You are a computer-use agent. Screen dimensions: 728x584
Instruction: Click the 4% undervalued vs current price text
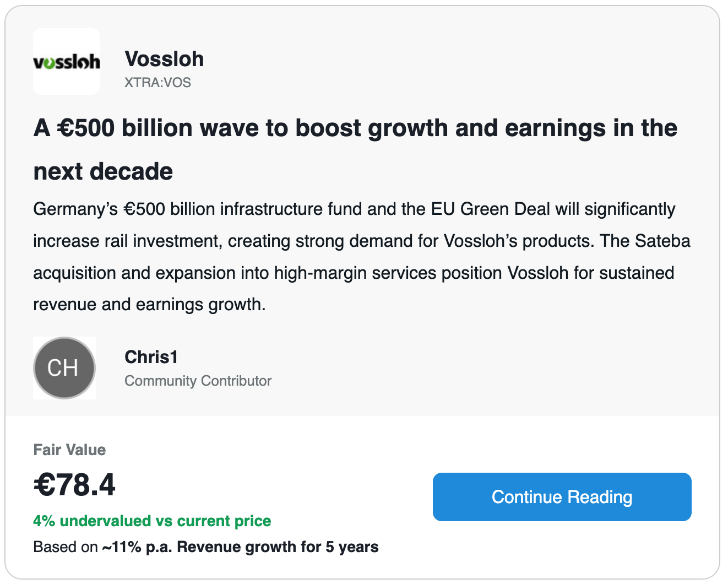[152, 521]
